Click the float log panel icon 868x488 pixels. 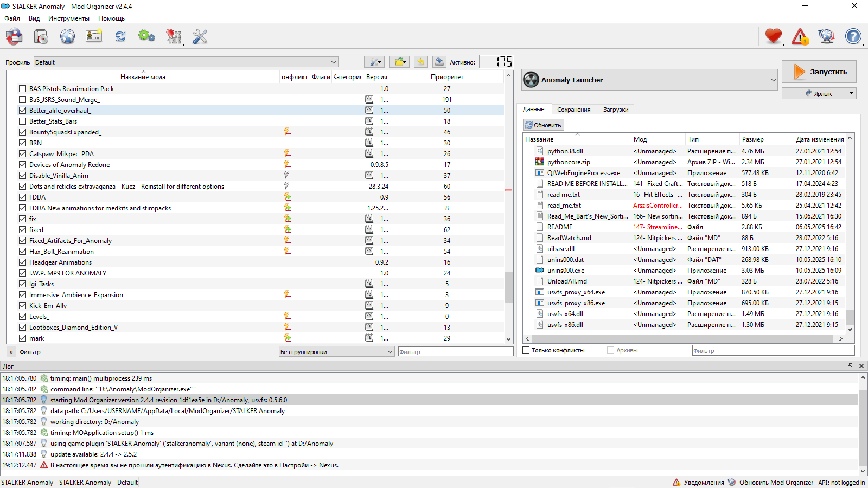pyautogui.click(x=850, y=366)
